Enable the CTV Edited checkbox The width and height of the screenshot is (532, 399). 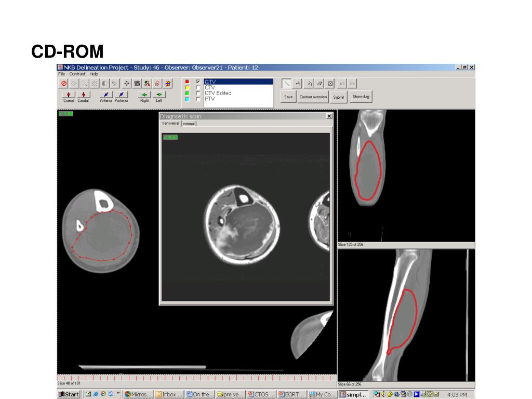tap(198, 94)
